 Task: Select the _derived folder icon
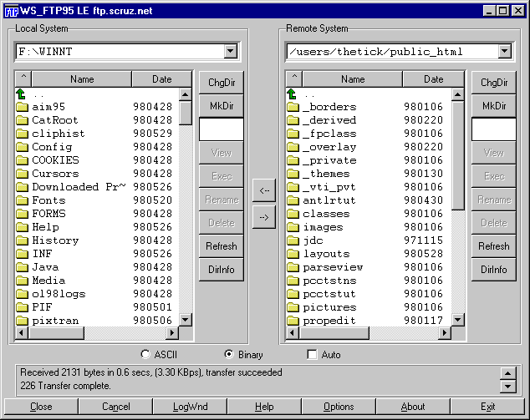point(293,120)
